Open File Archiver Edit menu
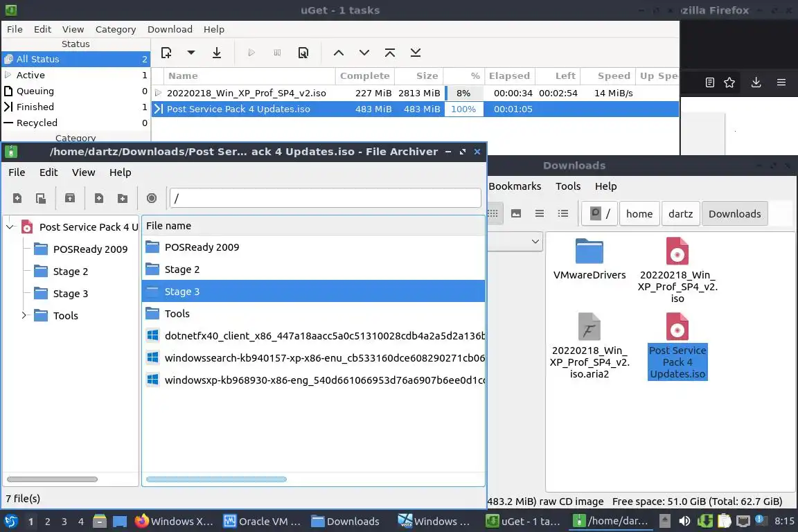Viewport: 798px width, 532px height. [48, 172]
